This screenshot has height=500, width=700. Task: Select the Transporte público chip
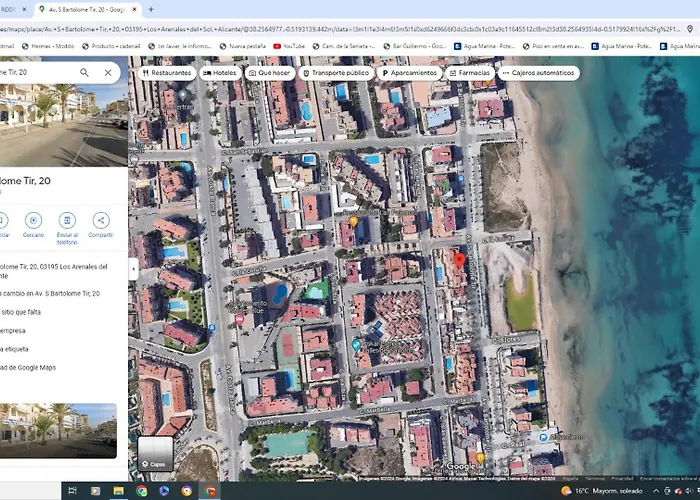(336, 73)
